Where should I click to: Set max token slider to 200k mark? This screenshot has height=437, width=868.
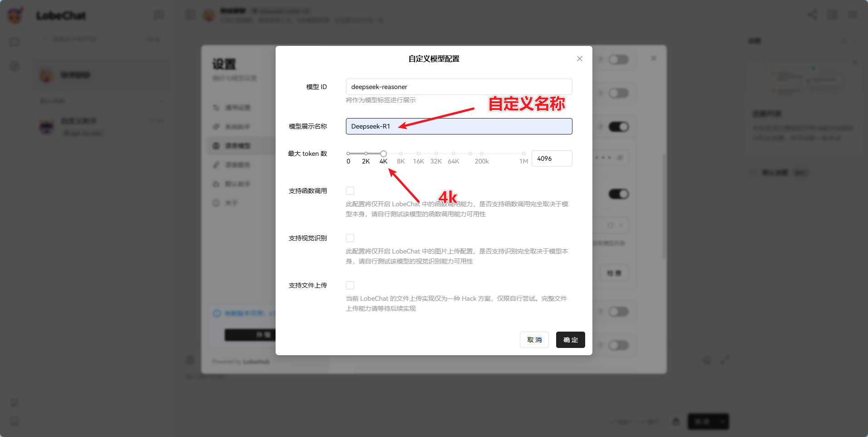(482, 154)
